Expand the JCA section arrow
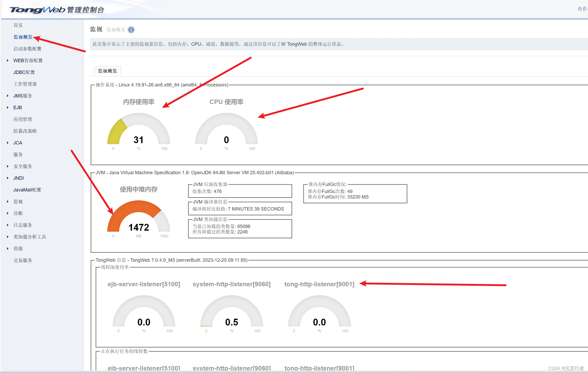Viewport: 588px width, 373px height. [8, 143]
